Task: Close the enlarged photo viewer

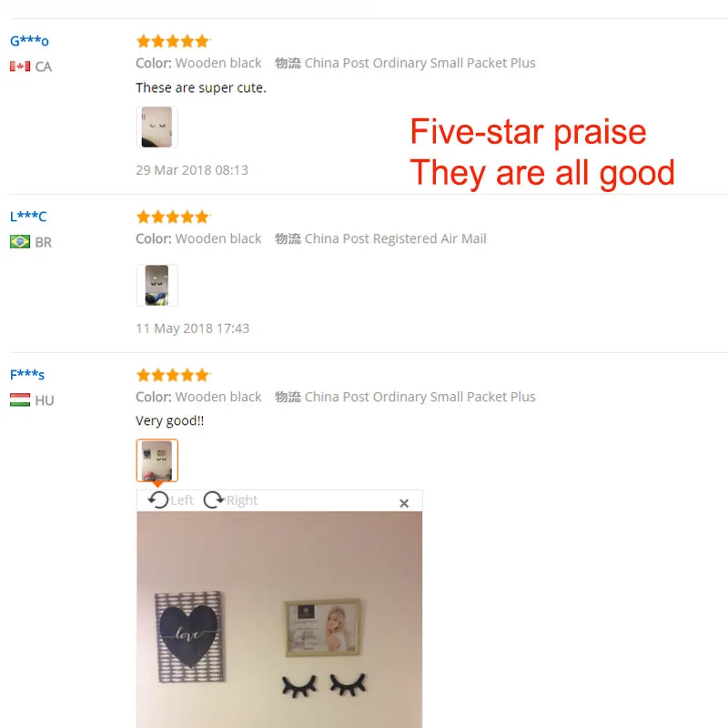Action: 404,503
